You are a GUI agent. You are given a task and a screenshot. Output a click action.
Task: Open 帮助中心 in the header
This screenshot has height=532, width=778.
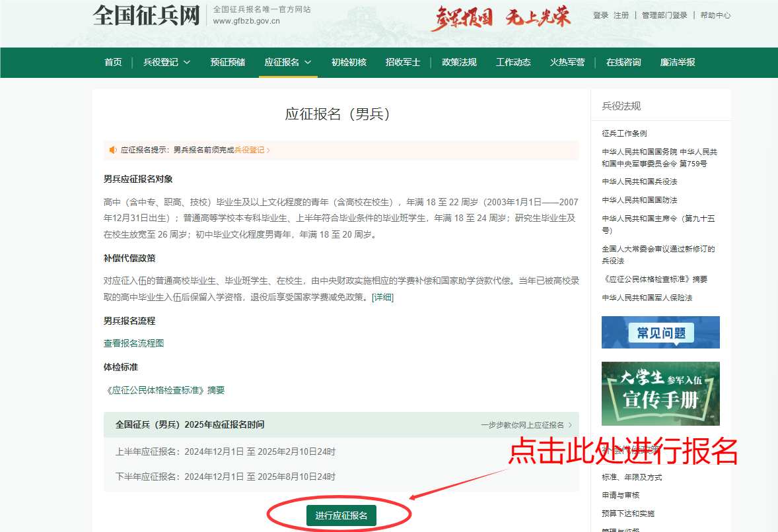pyautogui.click(x=715, y=15)
